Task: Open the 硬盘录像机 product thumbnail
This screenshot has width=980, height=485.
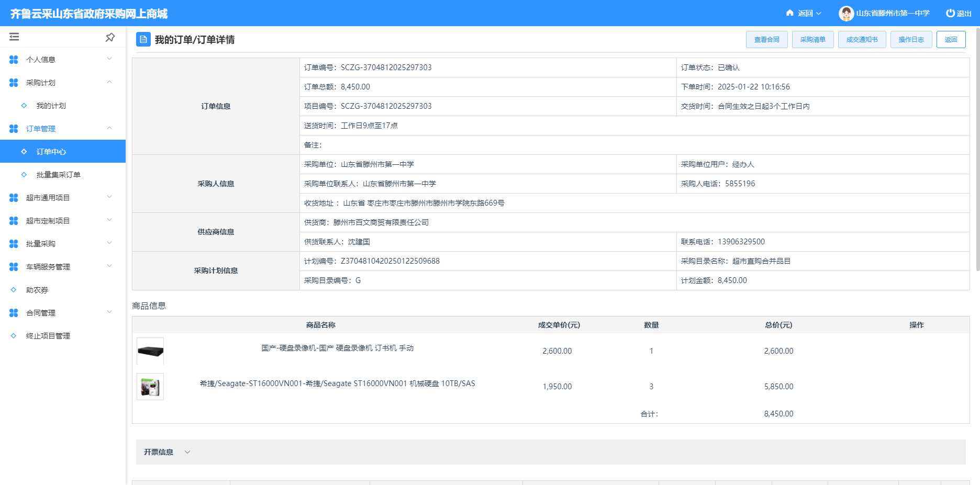Action: [x=150, y=351]
